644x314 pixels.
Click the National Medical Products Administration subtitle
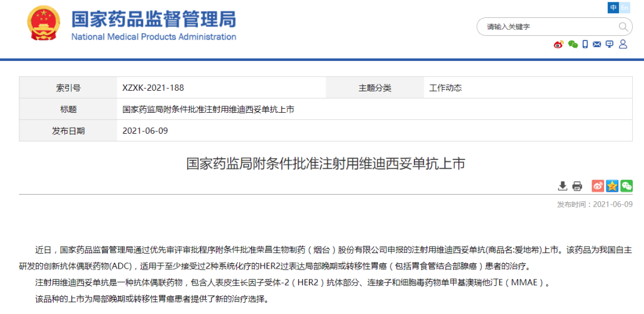click(x=154, y=37)
